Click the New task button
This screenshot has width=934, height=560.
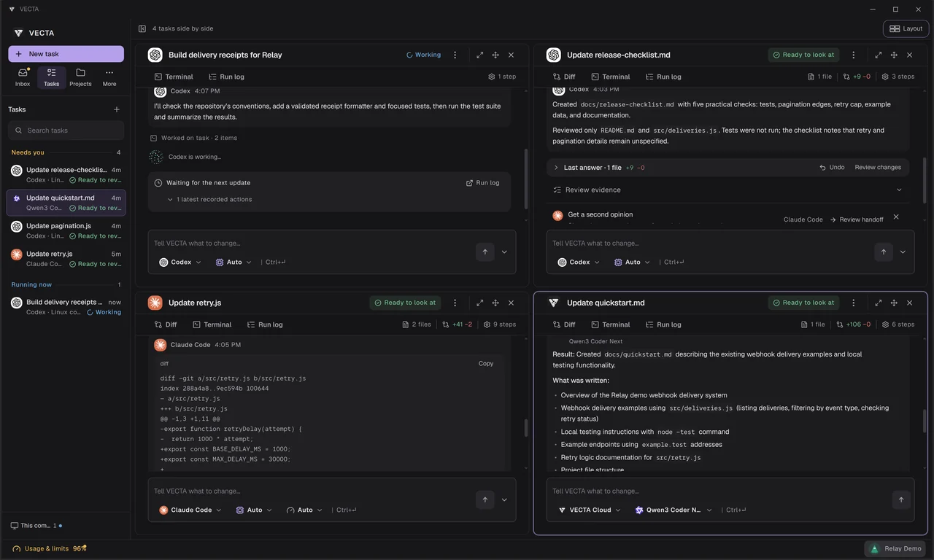[x=66, y=54]
